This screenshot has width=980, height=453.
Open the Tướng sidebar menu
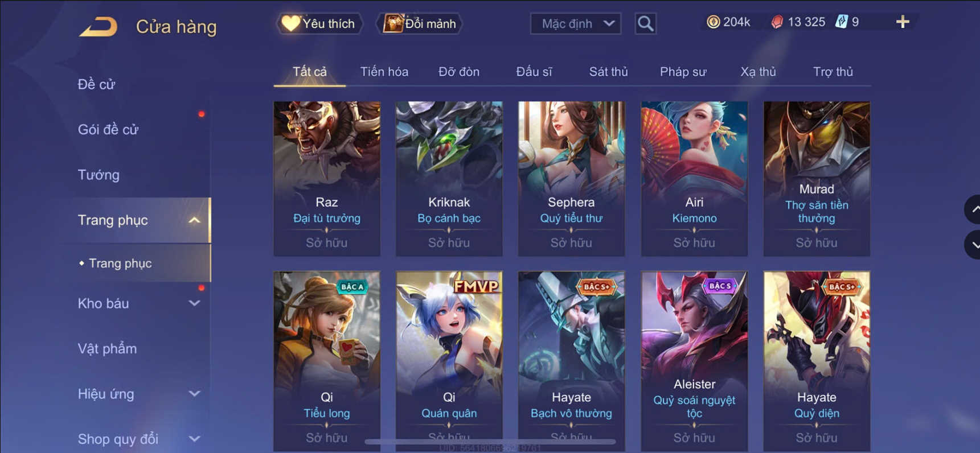(x=99, y=175)
